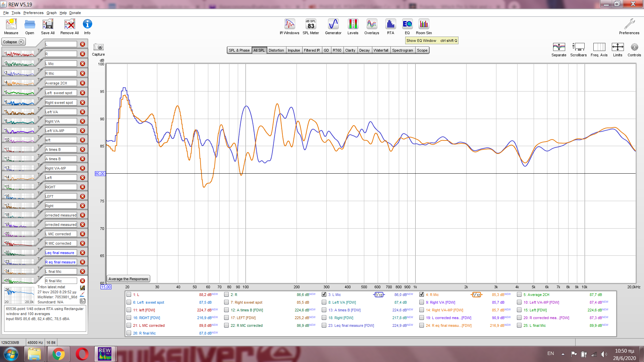The height and width of the screenshot is (362, 644).
Task: Open the Preferences menu
Action: coord(33,13)
